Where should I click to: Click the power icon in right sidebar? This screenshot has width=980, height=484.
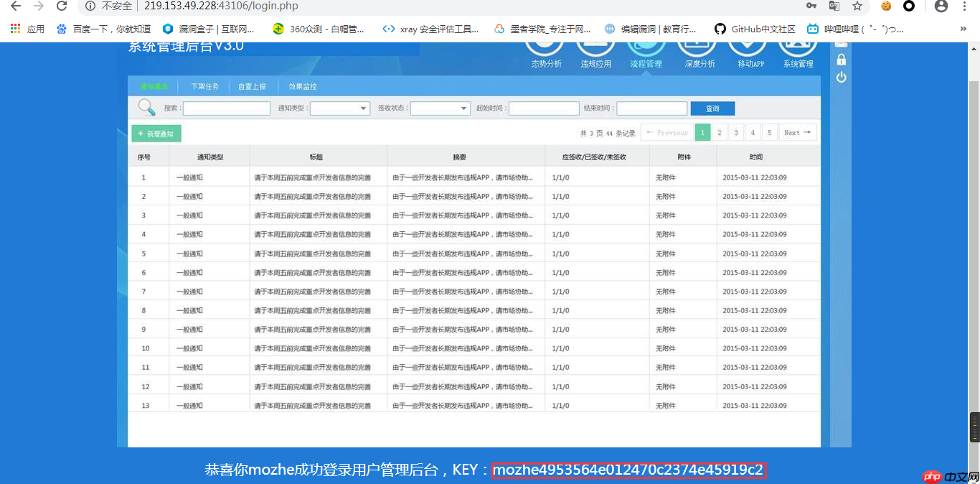840,77
